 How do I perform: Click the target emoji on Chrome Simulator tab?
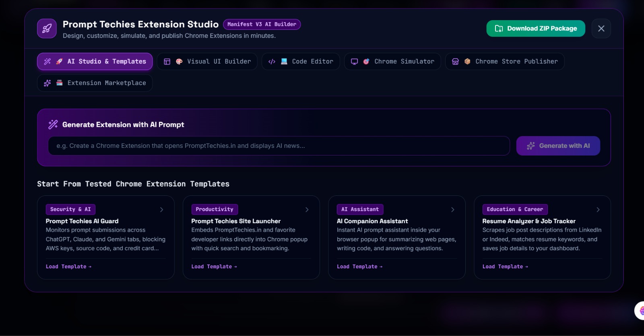(366, 62)
